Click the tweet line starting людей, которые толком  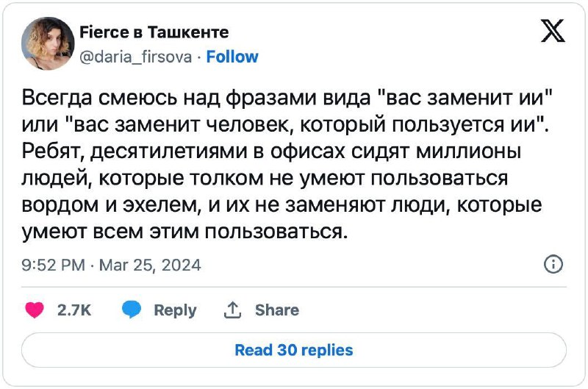click(x=265, y=179)
